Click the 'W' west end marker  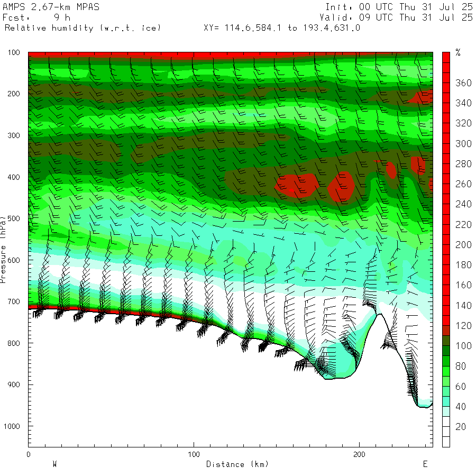[55, 464]
